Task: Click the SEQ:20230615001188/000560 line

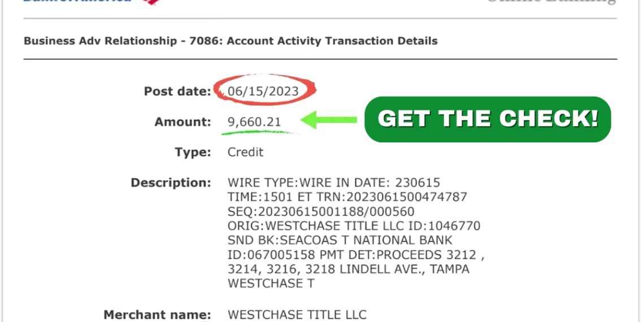Action: click(320, 212)
